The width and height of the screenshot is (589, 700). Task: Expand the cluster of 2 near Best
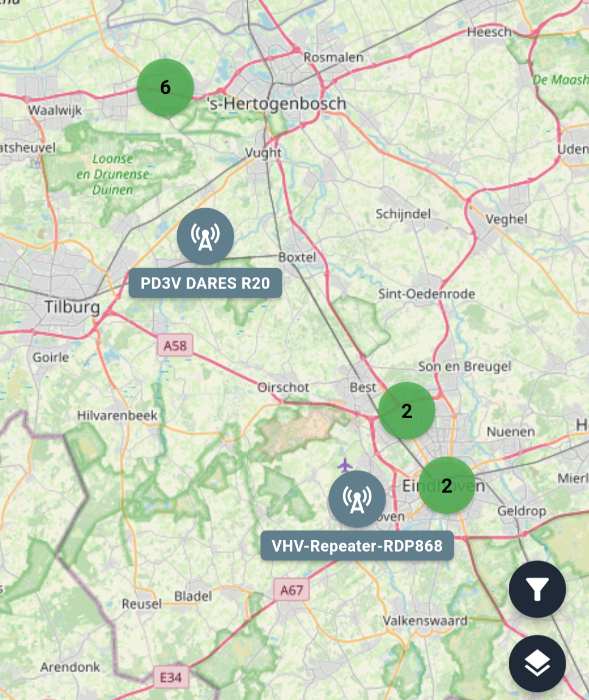[x=407, y=411]
